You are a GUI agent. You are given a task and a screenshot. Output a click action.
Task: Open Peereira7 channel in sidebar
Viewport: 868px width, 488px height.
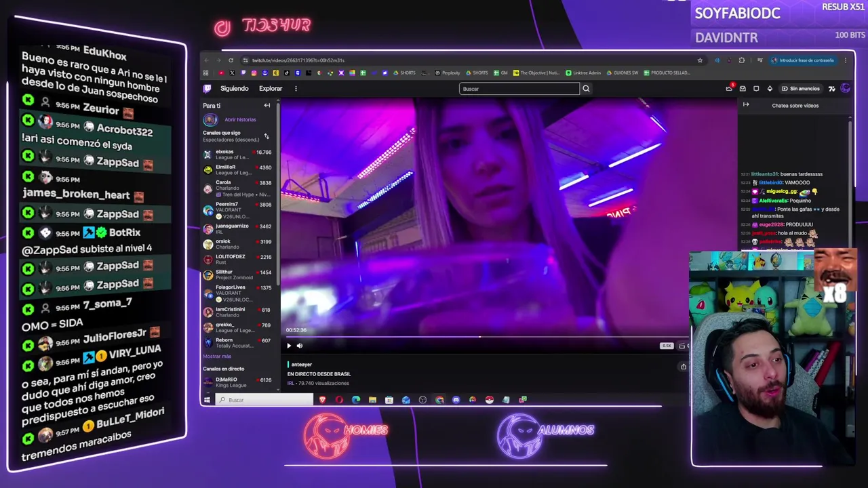[x=237, y=209]
